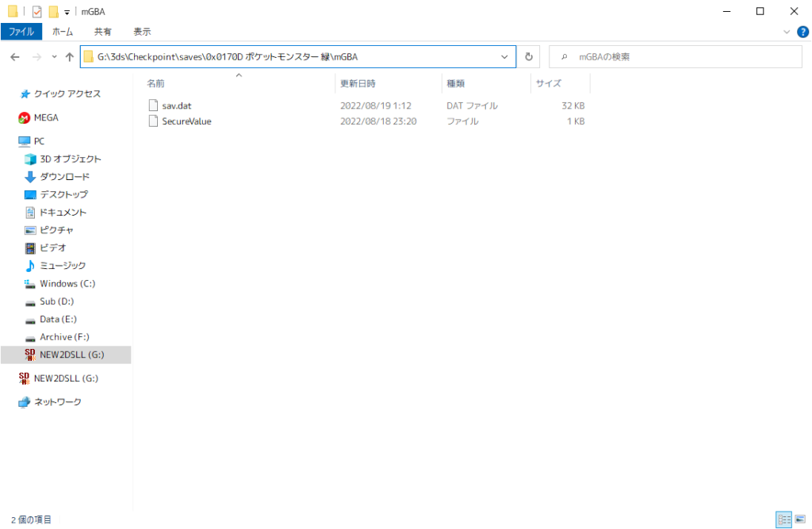This screenshot has height=529, width=812.
Task: Expand the ribbon with the chevron
Action: pos(787,33)
